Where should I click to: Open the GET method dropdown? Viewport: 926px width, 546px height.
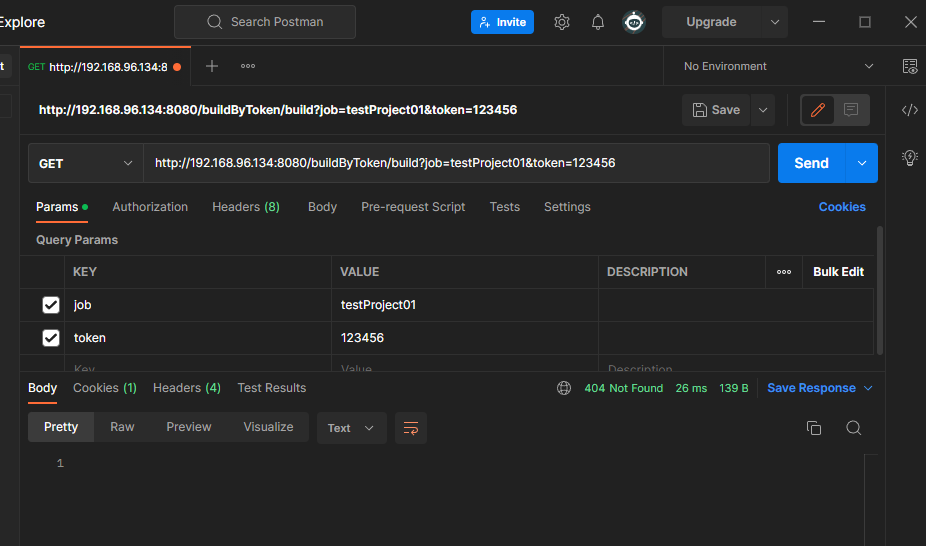86,164
